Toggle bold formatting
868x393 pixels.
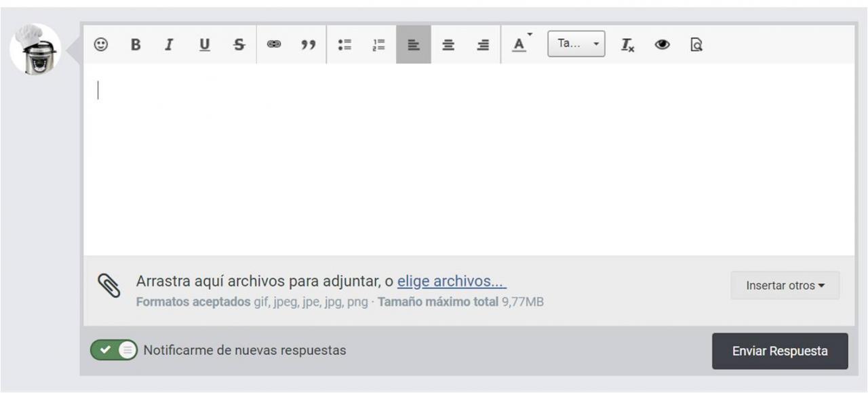[x=136, y=45]
